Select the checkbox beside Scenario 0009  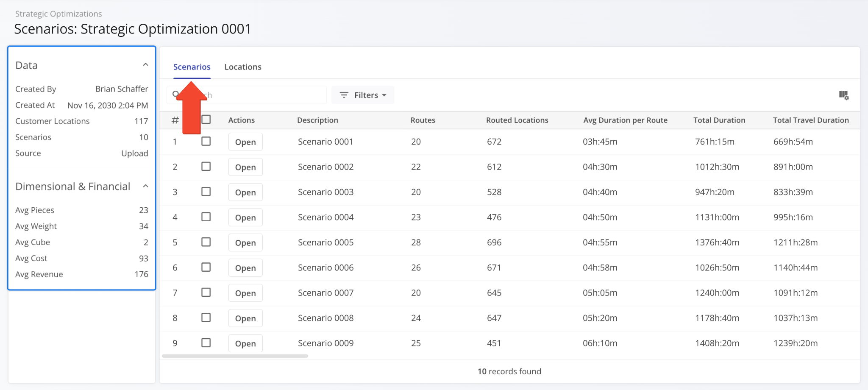click(x=206, y=343)
